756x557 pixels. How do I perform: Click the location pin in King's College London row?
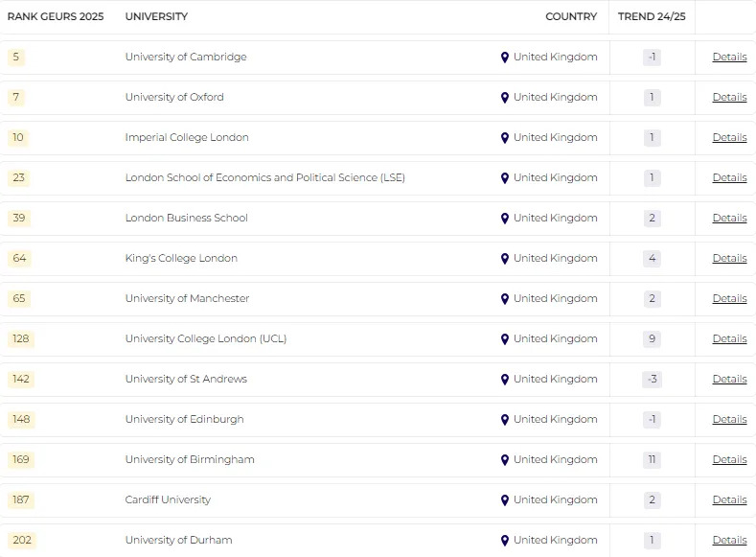pos(505,259)
